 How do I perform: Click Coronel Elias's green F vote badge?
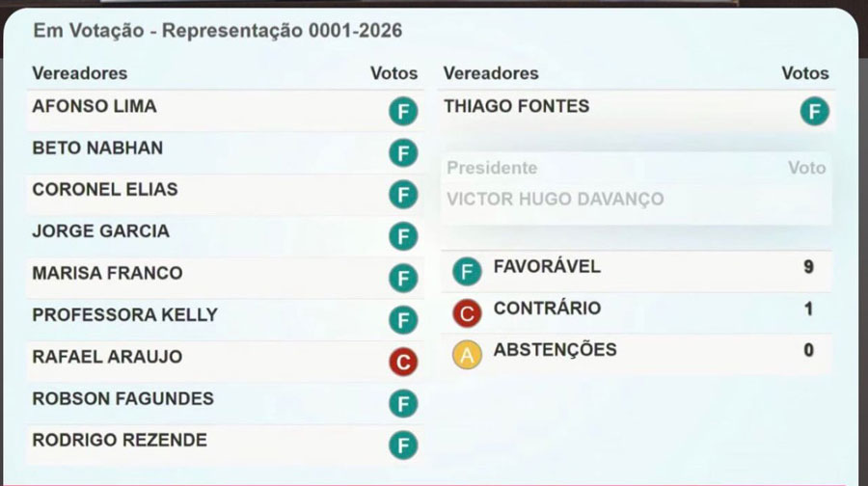[402, 195]
